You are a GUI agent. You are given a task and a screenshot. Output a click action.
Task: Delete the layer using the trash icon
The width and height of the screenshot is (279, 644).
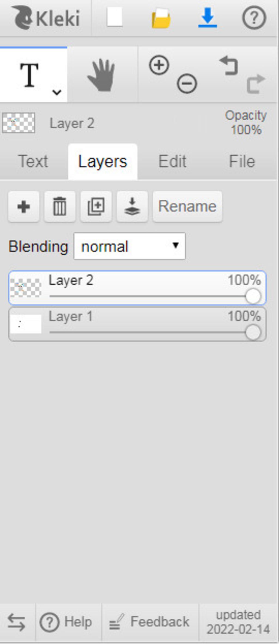tap(60, 207)
